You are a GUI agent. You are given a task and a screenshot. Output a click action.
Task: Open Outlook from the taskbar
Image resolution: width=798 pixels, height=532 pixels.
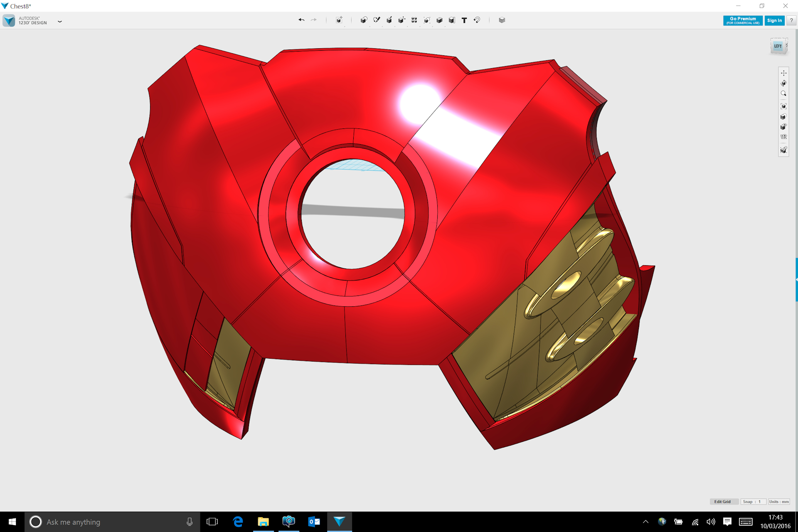[x=314, y=522]
